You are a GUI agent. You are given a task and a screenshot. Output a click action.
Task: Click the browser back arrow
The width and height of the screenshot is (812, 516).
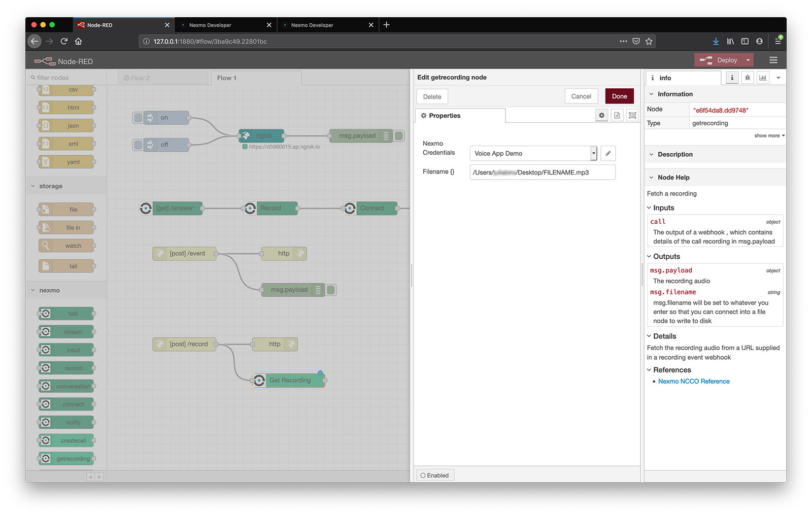click(34, 41)
